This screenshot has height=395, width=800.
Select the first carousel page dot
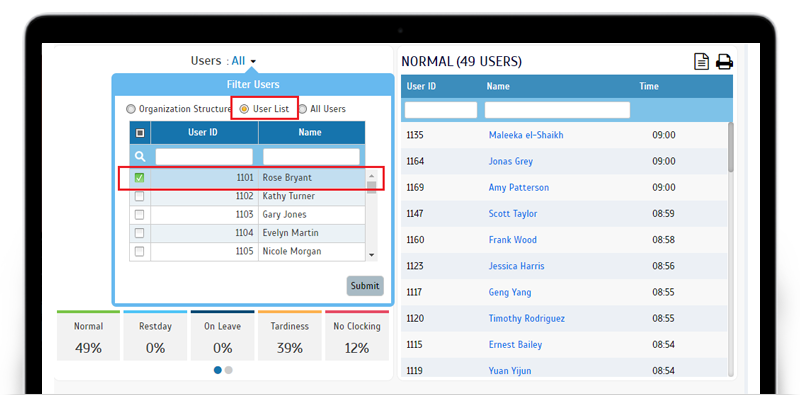click(218, 370)
